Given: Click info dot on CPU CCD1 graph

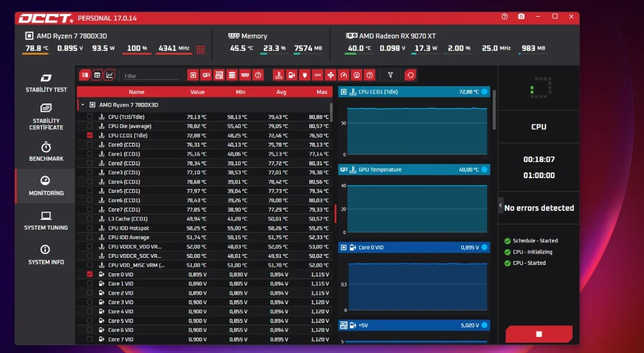Looking at the screenshot, I should (484, 91).
